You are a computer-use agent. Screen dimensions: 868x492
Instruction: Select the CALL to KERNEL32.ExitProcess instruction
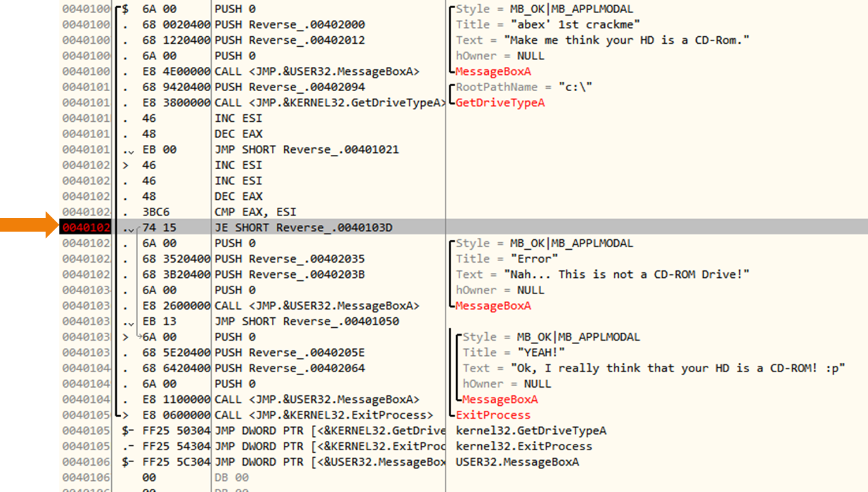click(x=323, y=415)
